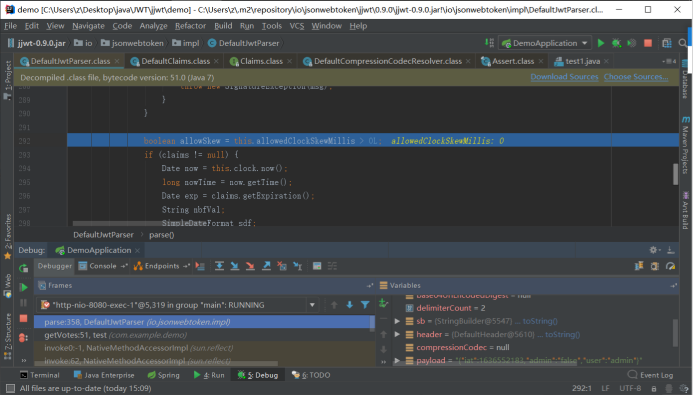
Task: Show hidden editor tabs list
Action: click(x=670, y=61)
